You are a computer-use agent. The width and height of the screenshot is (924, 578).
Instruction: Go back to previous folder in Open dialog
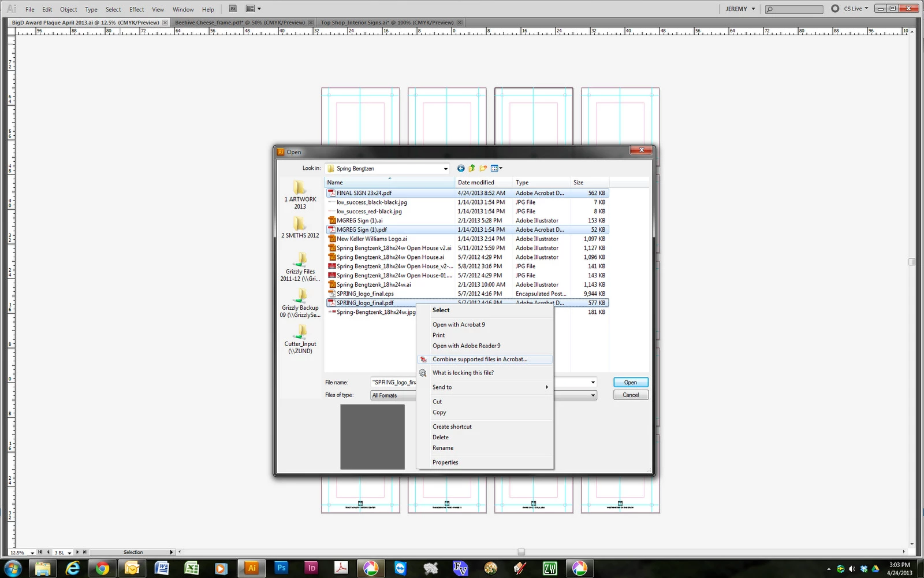click(461, 168)
